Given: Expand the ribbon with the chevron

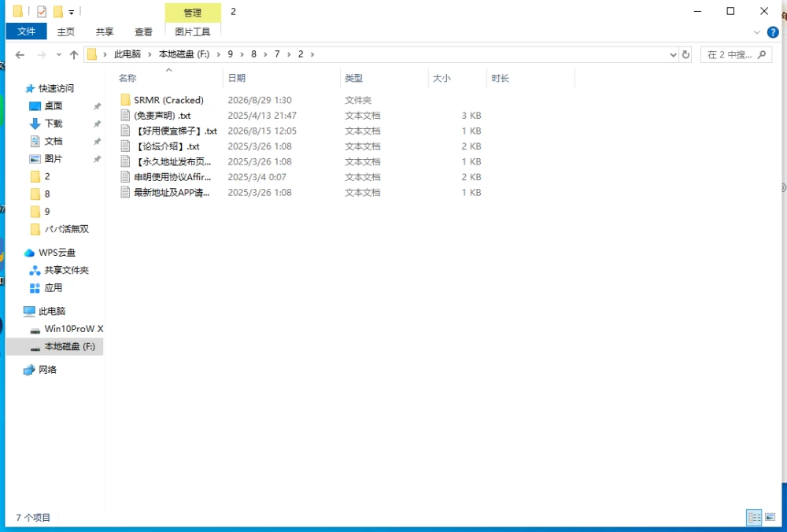Looking at the screenshot, I should click(757, 32).
